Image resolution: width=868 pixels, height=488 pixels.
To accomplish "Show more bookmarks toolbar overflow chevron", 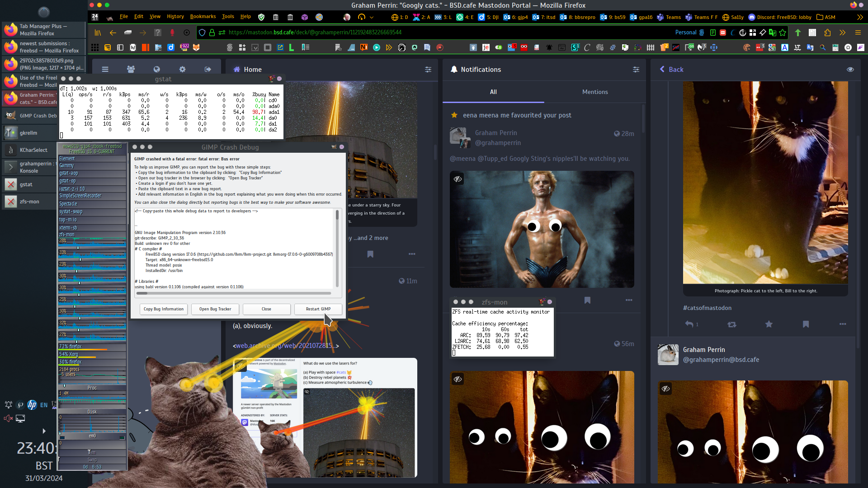I will click(860, 17).
